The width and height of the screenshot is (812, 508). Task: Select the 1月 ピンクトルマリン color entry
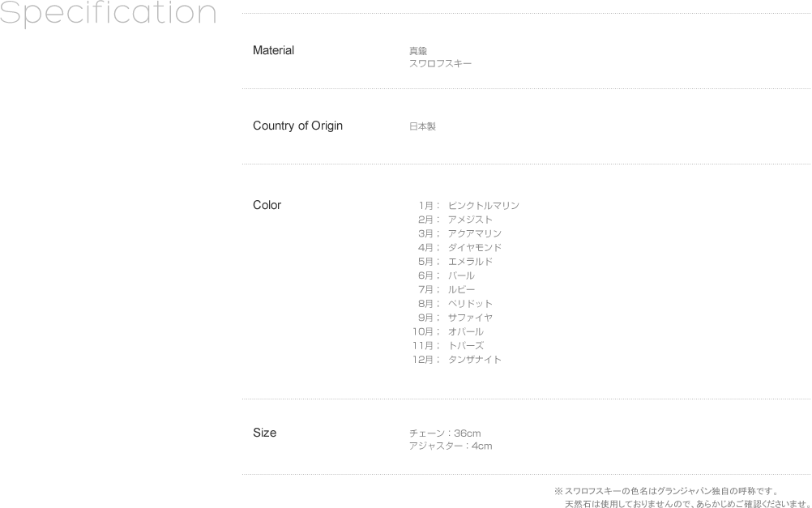468,206
